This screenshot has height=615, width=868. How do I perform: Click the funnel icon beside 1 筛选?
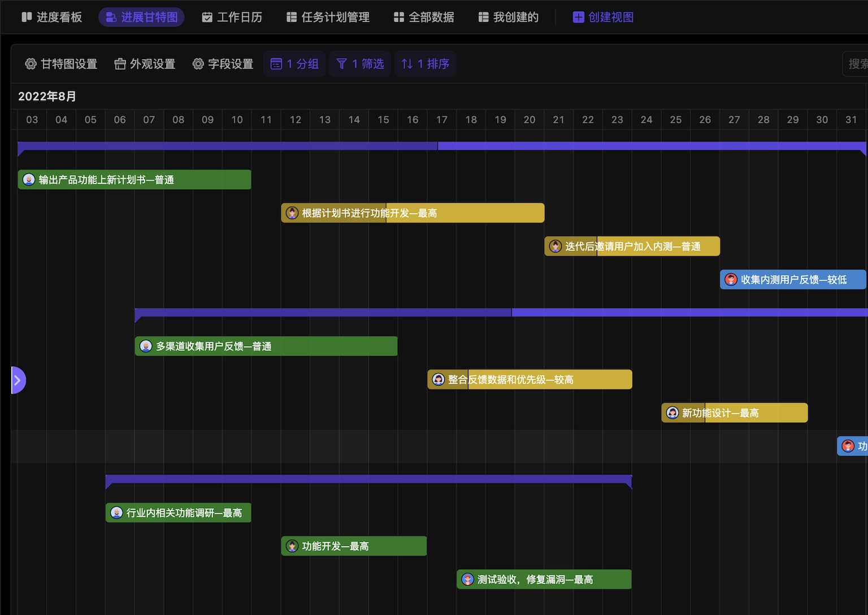[341, 64]
